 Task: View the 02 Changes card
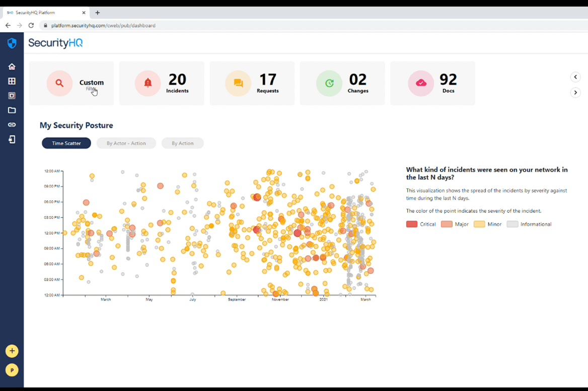[342, 84]
